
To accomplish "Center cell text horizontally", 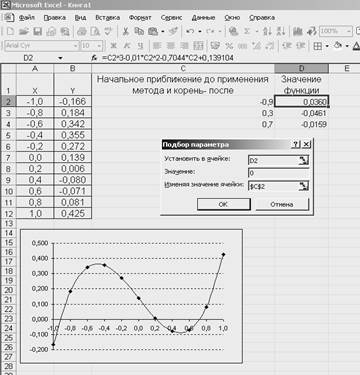I will click(170, 46).
